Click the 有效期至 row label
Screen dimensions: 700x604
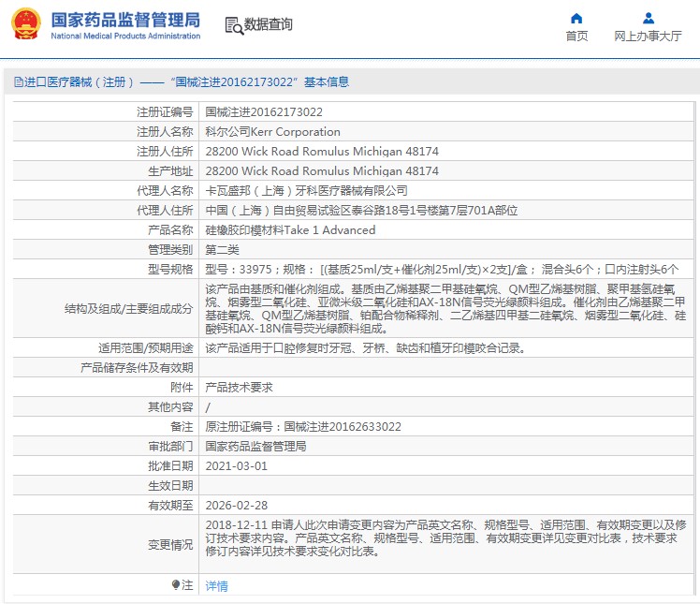pyautogui.click(x=170, y=506)
